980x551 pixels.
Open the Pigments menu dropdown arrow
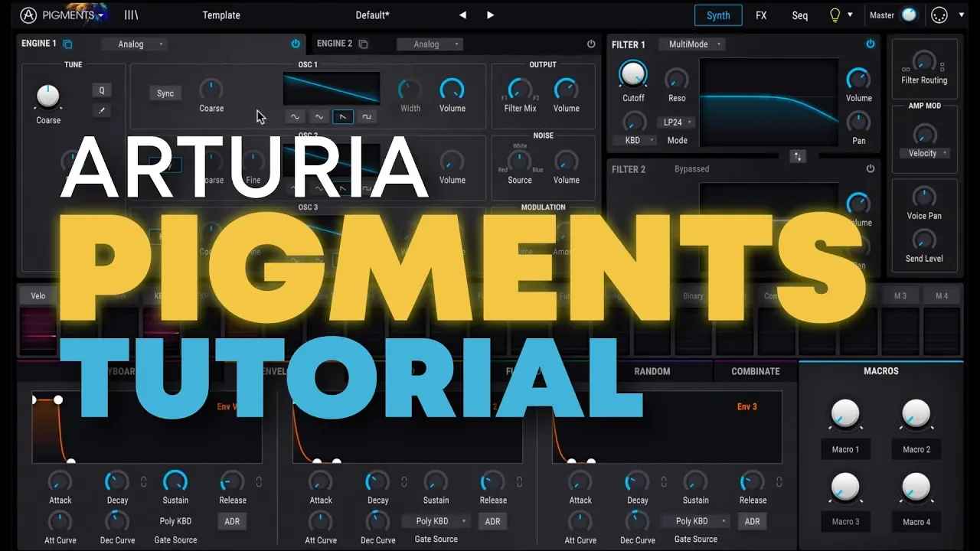pos(101,15)
